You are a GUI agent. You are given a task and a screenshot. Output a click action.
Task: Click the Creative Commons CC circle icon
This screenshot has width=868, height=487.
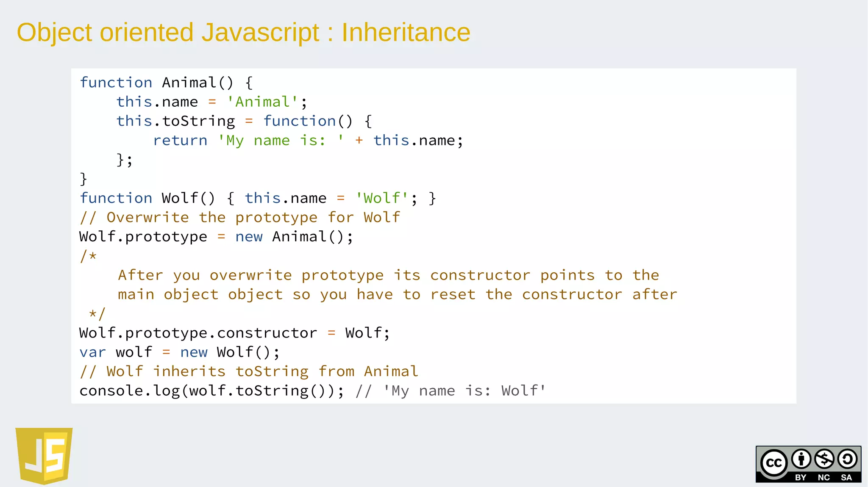[x=773, y=462]
